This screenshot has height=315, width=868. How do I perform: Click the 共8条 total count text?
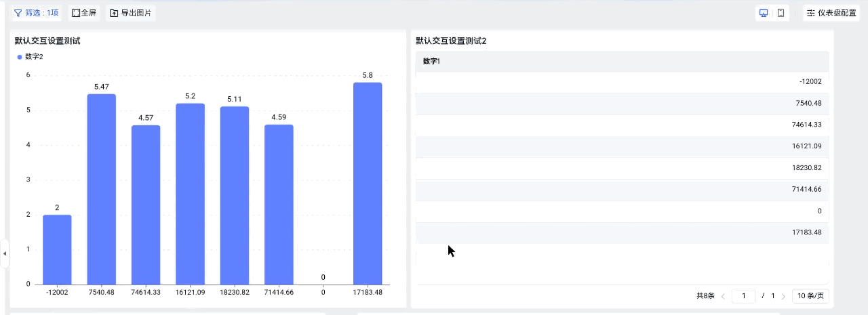705,296
